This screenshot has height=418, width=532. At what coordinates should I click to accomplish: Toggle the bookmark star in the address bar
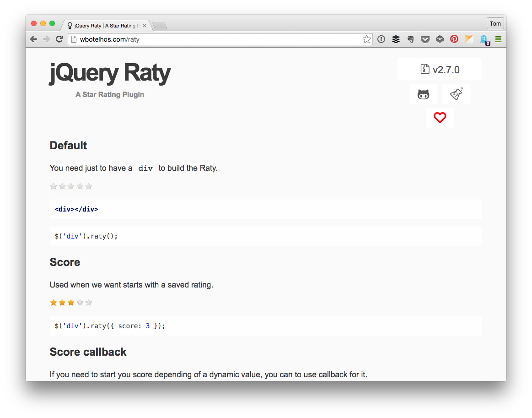click(366, 39)
